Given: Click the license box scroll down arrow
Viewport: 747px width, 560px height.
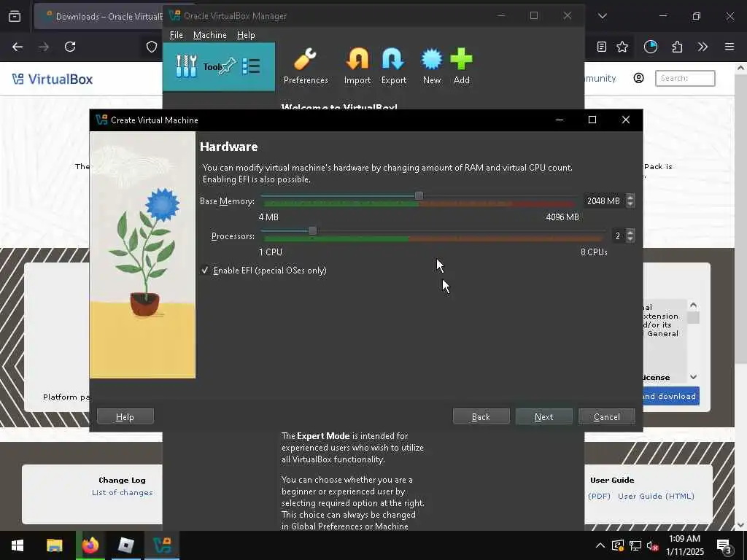Looking at the screenshot, I should 693,377.
